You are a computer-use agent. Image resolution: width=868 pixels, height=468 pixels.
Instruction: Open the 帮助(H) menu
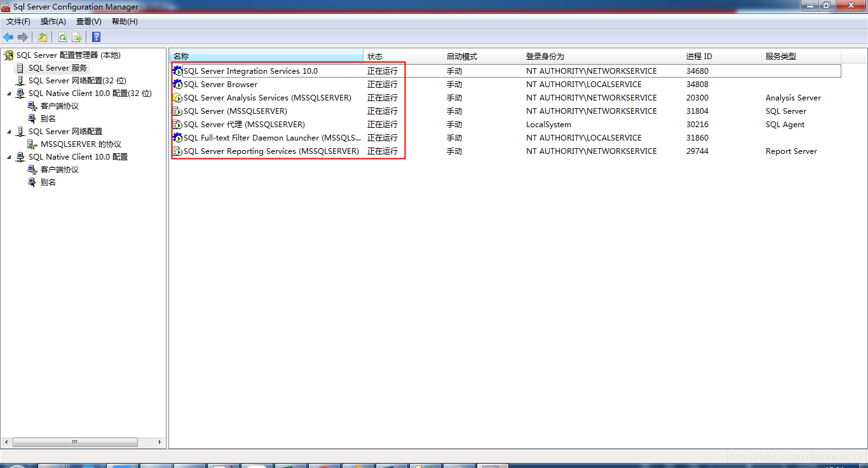125,22
